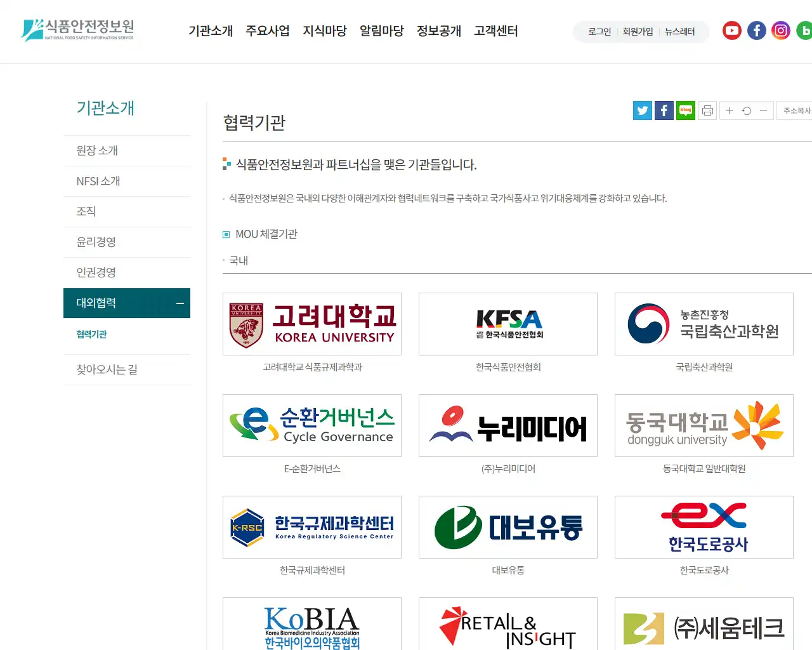Viewport: 812px width, 650px height.
Task: Open the 정보공개 top menu
Action: [x=439, y=30]
